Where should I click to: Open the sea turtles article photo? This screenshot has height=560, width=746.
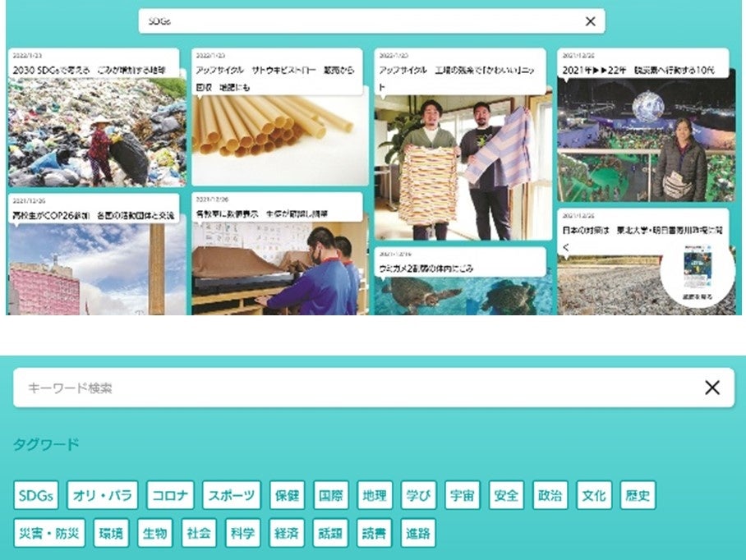click(463, 296)
